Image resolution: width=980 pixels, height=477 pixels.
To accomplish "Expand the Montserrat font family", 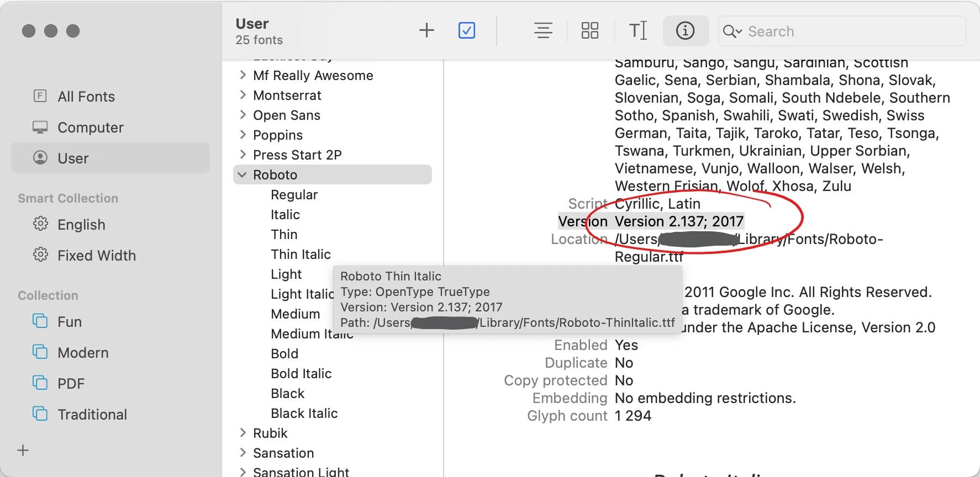I will [243, 95].
